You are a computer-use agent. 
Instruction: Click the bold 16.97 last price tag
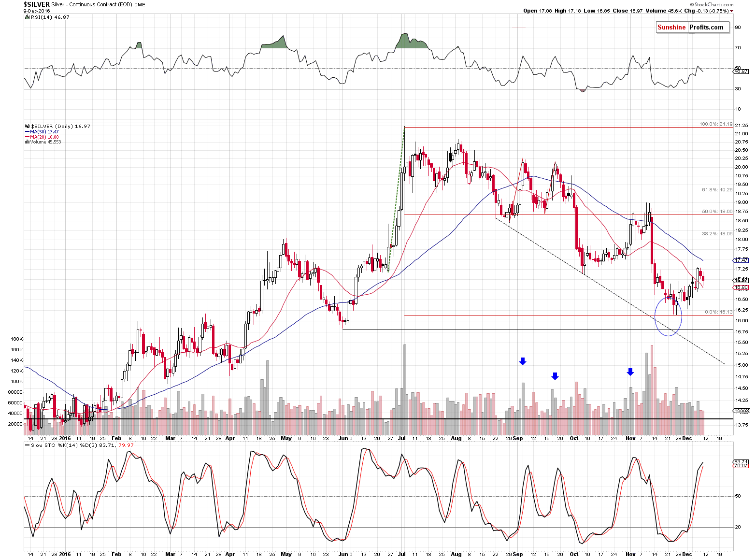click(x=742, y=280)
